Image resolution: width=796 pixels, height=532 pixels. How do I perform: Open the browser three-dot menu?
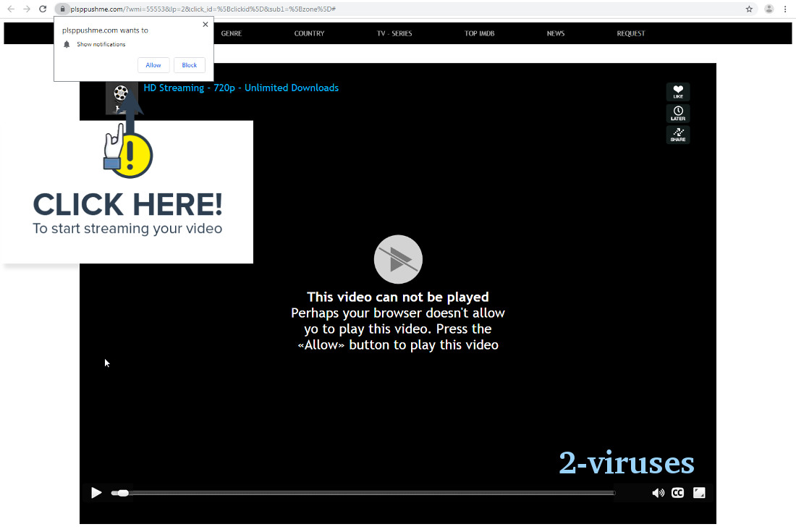tap(786, 9)
